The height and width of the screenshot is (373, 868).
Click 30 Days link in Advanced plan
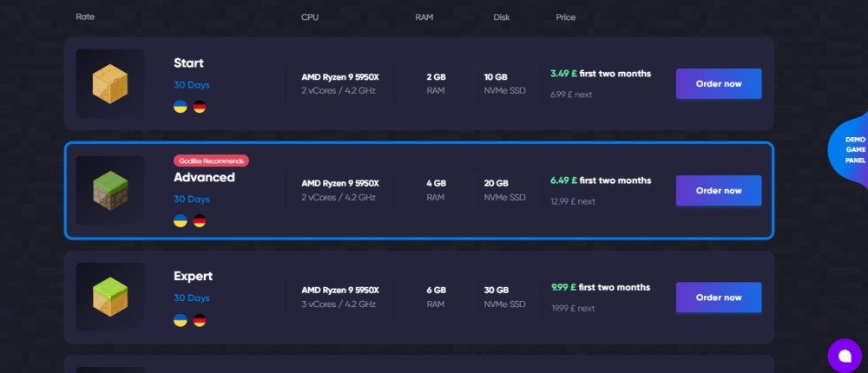[x=192, y=200]
